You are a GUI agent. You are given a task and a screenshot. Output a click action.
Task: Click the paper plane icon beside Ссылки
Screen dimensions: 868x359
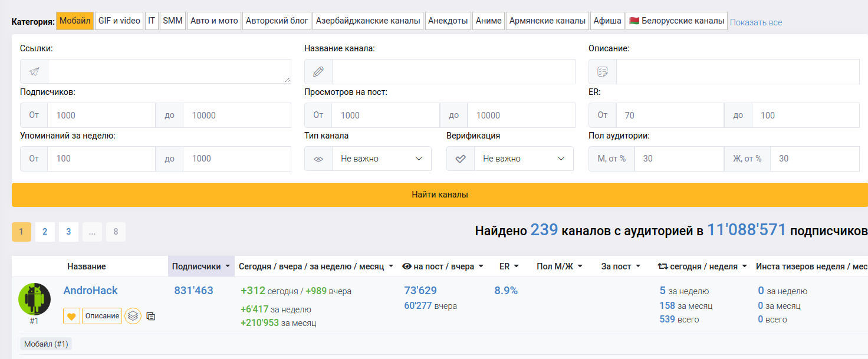pos(34,71)
